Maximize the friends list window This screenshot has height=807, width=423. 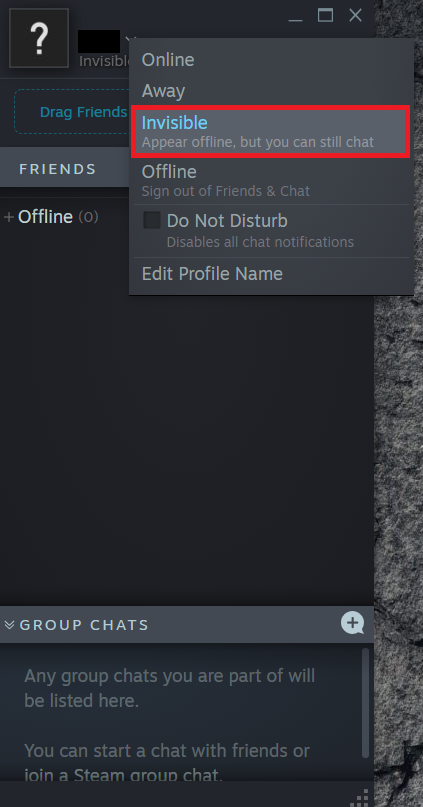click(325, 15)
